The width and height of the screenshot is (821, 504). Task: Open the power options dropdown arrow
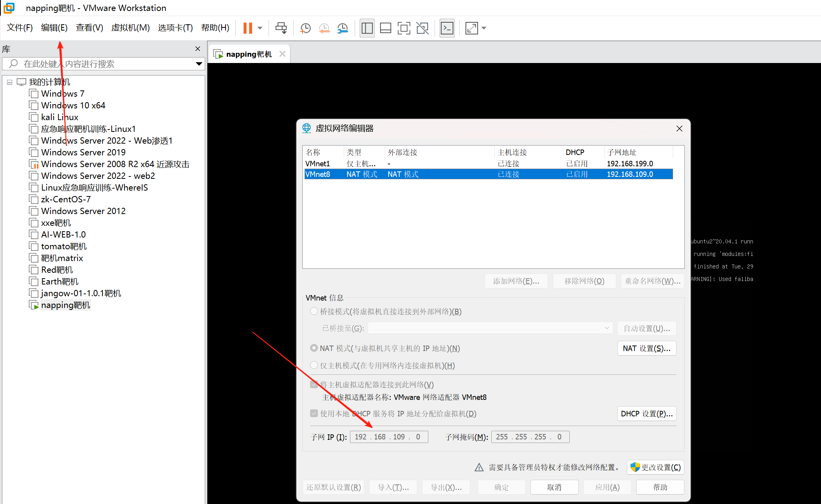260,28
